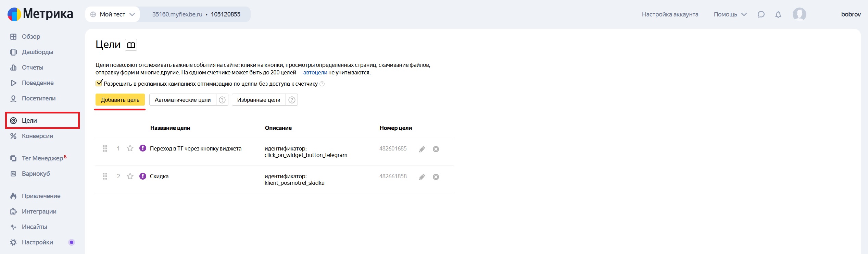Grab the drag handle of goal 1
The height and width of the screenshot is (254, 868).
(x=105, y=148)
